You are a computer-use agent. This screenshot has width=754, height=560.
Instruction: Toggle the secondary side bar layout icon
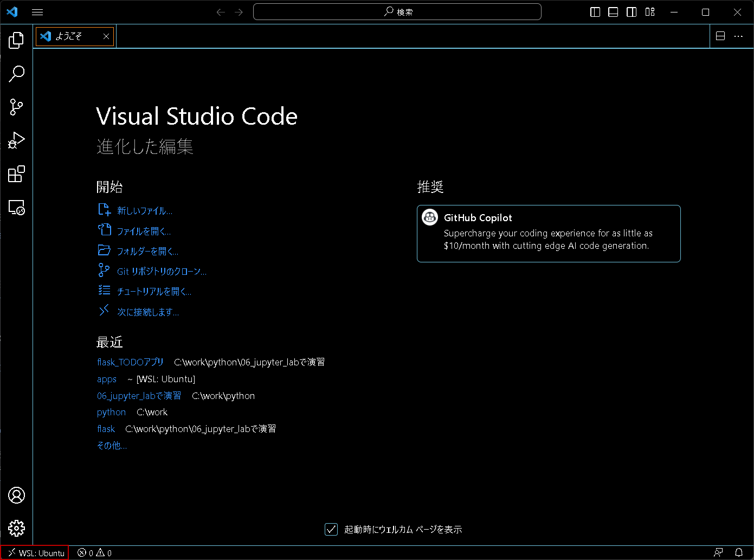coord(631,12)
